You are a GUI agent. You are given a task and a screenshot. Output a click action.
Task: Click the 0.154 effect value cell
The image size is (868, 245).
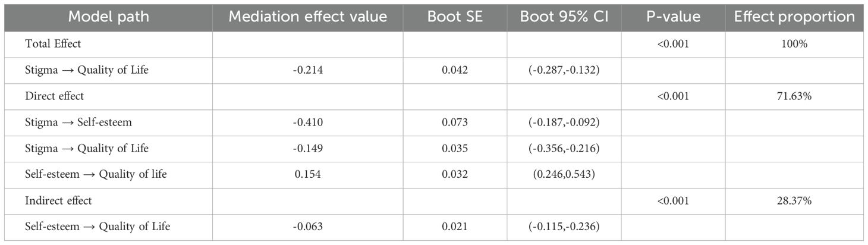307,174
